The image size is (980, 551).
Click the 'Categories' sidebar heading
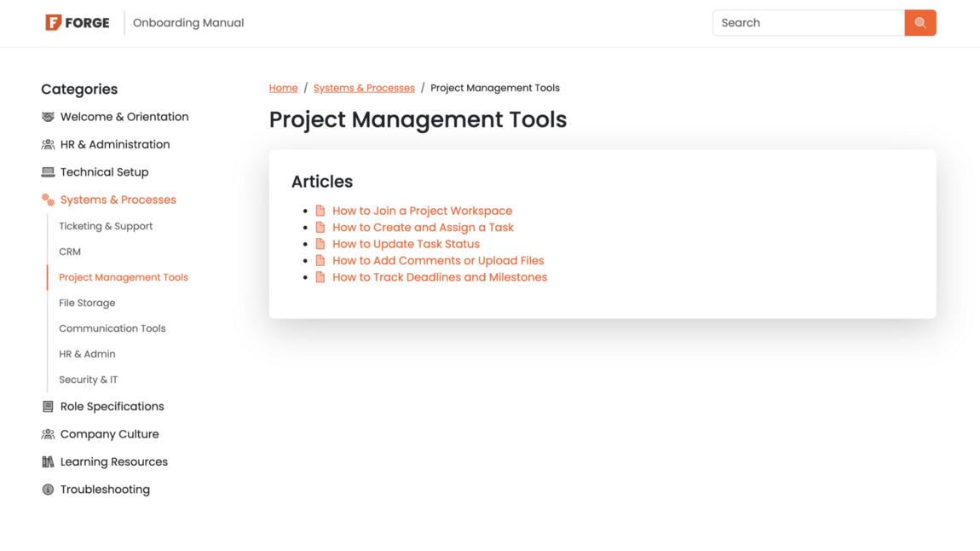coord(79,90)
